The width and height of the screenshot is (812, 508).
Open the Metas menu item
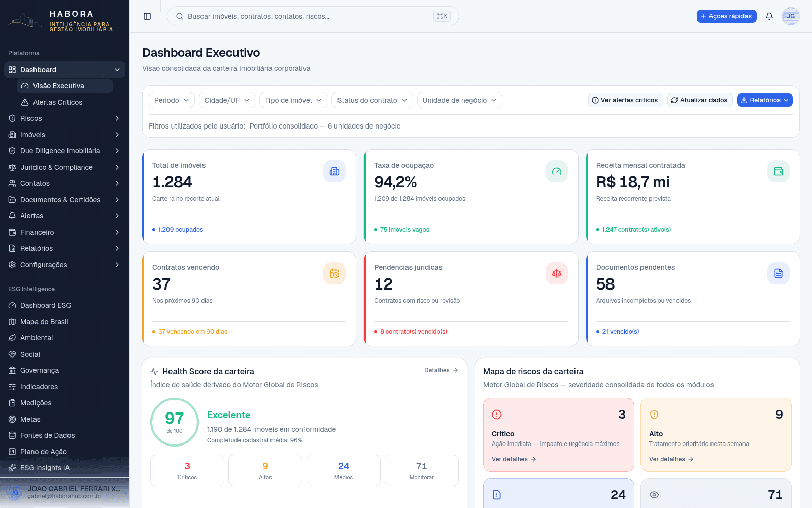[64, 419]
